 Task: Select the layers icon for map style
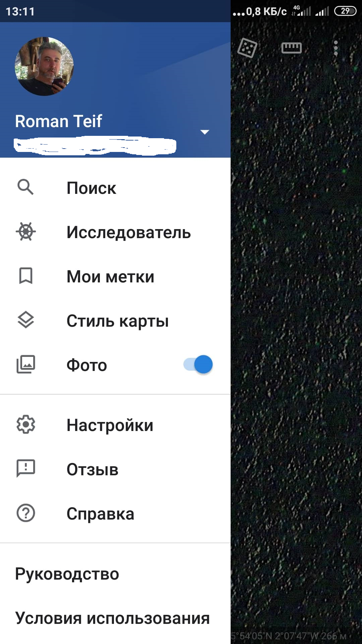[x=26, y=320]
